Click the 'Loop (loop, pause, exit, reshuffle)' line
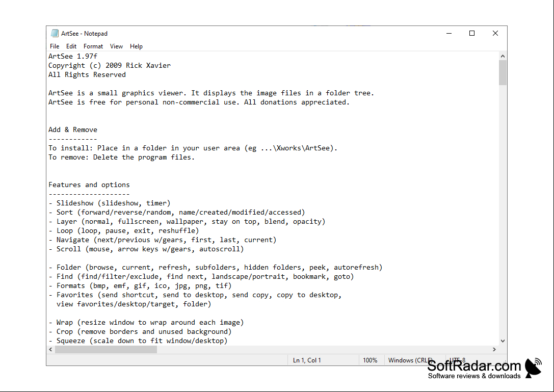The width and height of the screenshot is (554, 392). tap(124, 231)
